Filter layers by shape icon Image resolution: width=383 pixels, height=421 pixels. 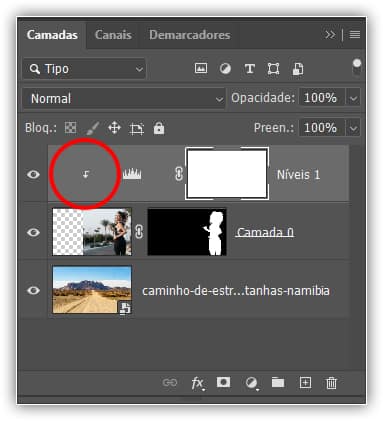273,69
